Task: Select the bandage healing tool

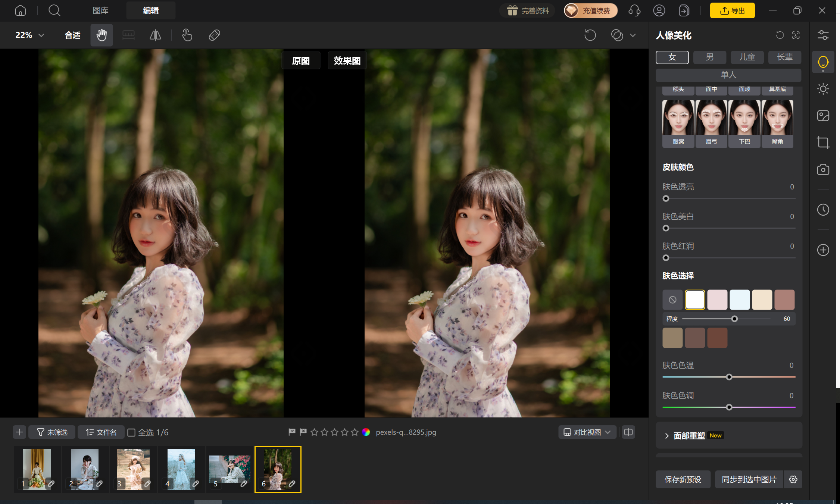Action: [214, 35]
